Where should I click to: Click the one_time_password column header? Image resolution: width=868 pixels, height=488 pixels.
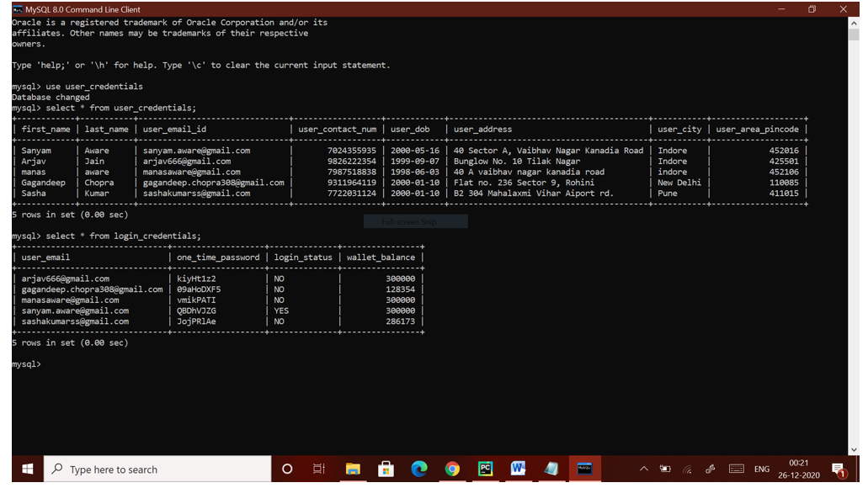tap(218, 257)
